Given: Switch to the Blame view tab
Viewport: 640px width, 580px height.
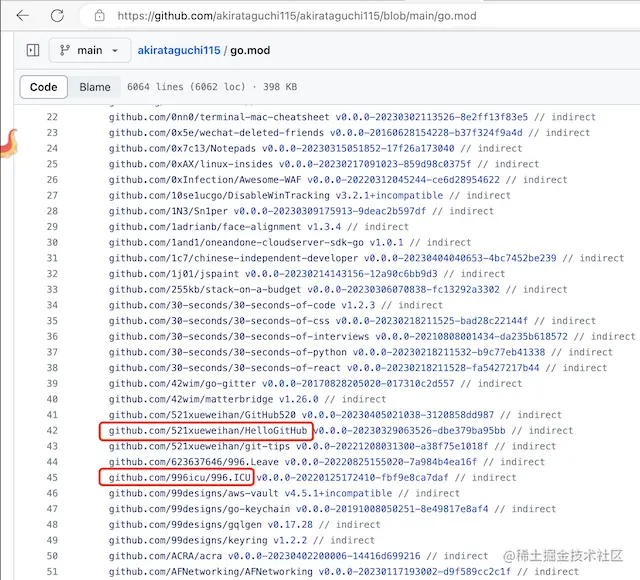Looking at the screenshot, I should 95,87.
